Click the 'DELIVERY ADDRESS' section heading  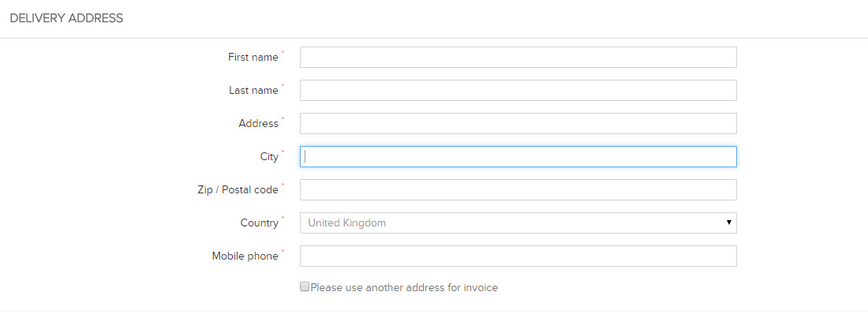point(66,18)
